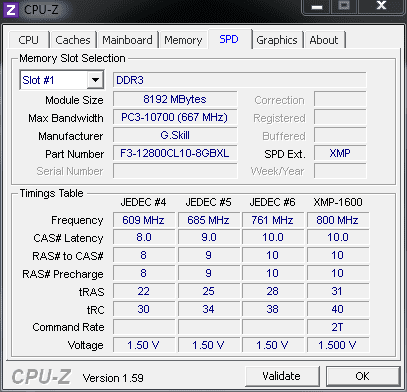Click the XMP SPD Ext. value
Viewport: 407px width, 392px height.
point(340,153)
